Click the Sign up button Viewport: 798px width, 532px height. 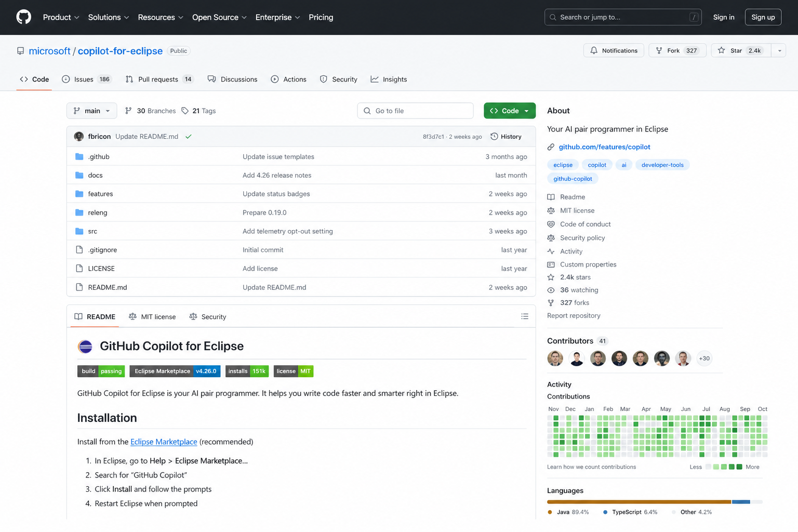[x=763, y=17]
